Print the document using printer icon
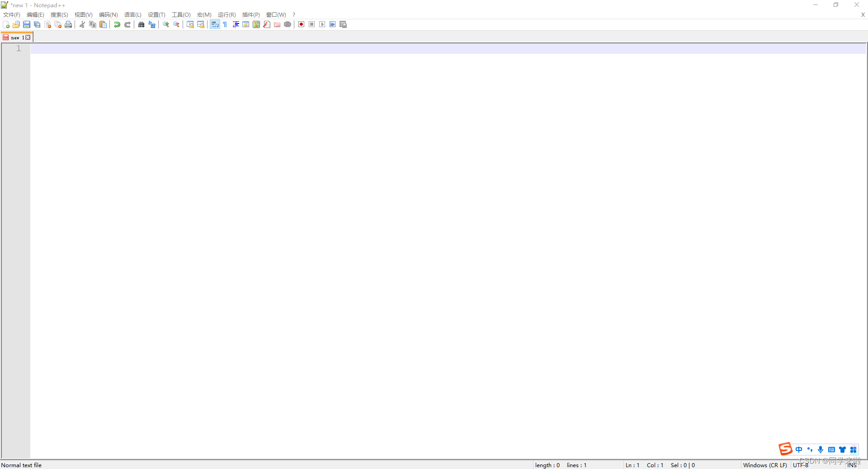This screenshot has width=868, height=469. coord(68,24)
